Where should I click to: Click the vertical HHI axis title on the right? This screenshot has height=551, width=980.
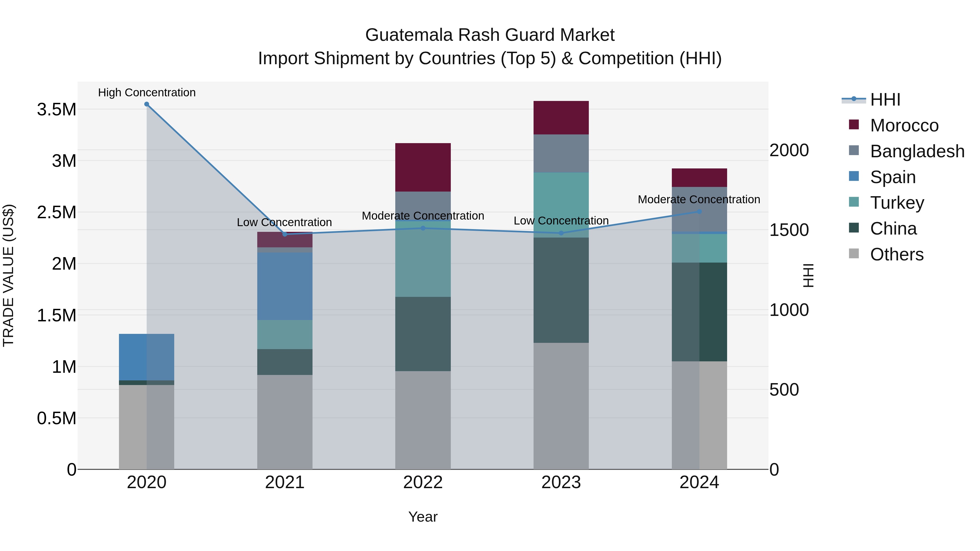click(808, 275)
